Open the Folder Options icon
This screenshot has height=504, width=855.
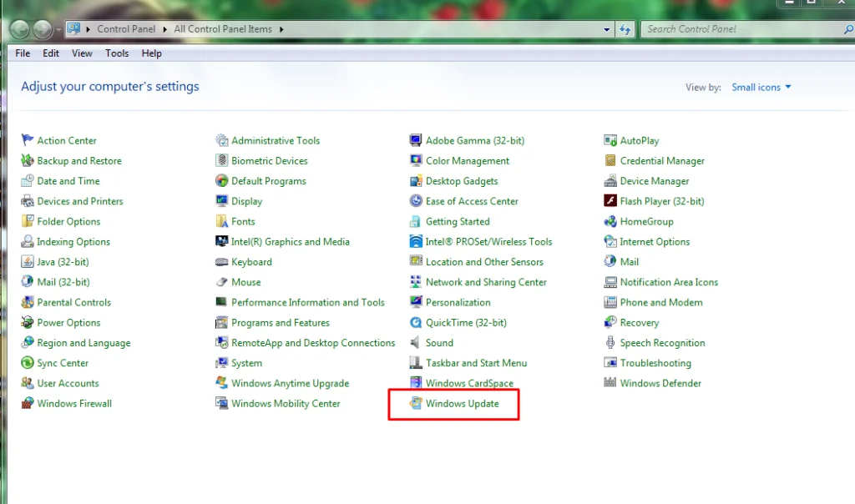[x=28, y=220]
